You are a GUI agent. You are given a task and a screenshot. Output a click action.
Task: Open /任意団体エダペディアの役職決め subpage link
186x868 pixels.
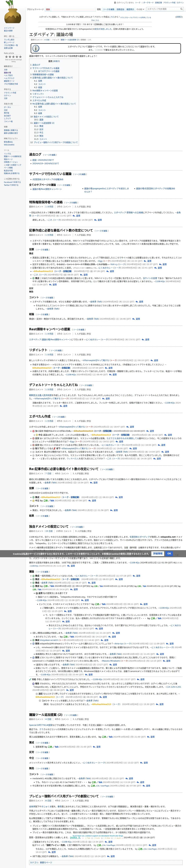tap(48, 179)
